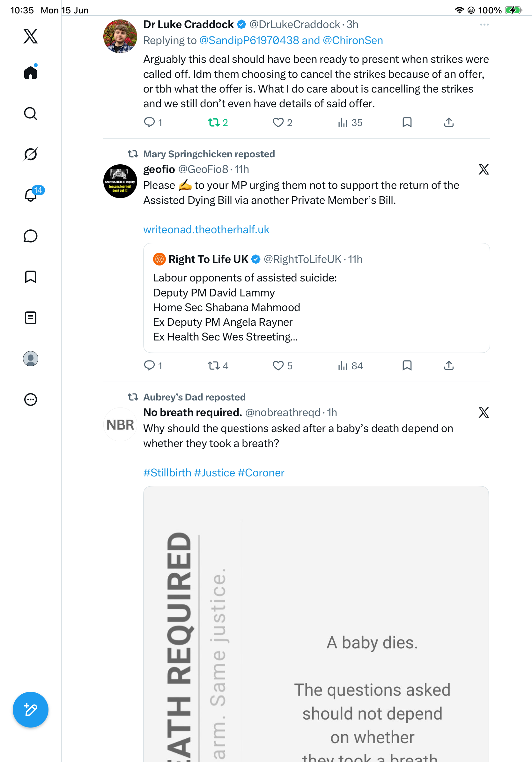Open the Messages chat bubble icon
532x762 pixels.
[x=31, y=236]
